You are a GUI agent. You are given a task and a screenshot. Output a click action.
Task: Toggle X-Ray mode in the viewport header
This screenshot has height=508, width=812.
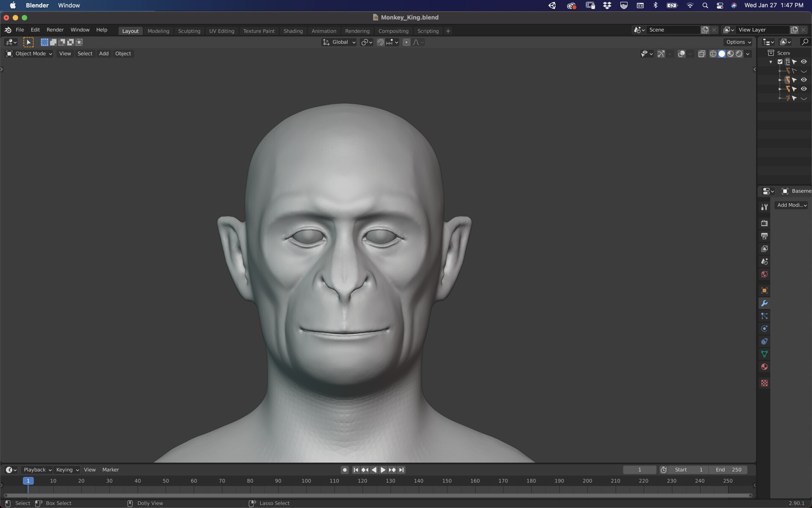point(702,54)
